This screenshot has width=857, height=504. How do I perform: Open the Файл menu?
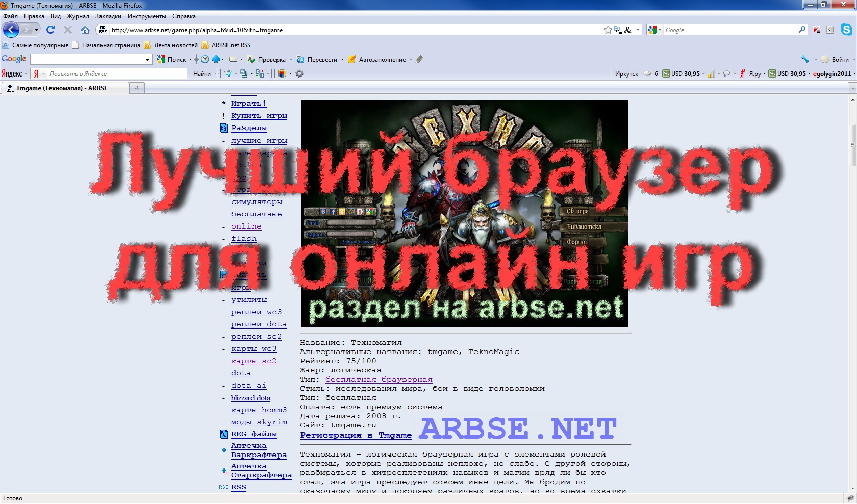click(x=10, y=16)
